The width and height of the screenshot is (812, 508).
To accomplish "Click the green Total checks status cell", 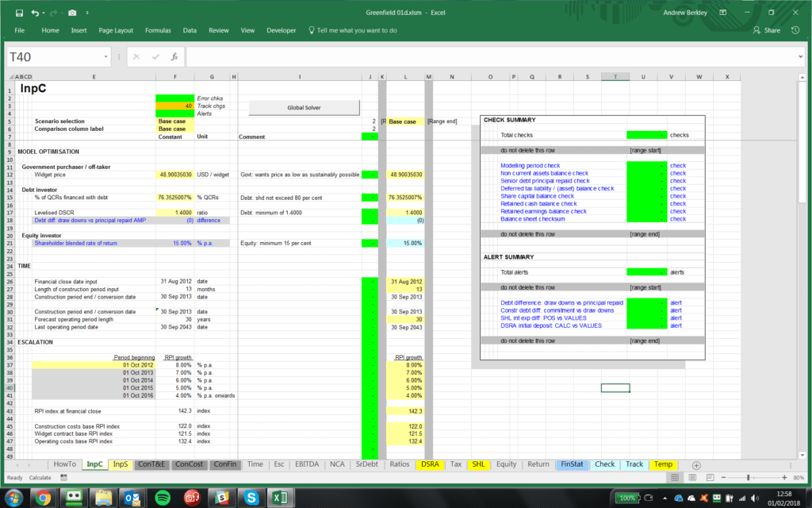I will tap(647, 135).
